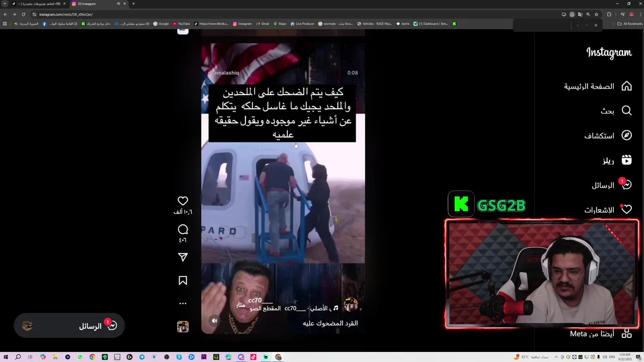Share the reel with the paper plane icon
This screenshot has height=362, width=644.
coord(183,257)
